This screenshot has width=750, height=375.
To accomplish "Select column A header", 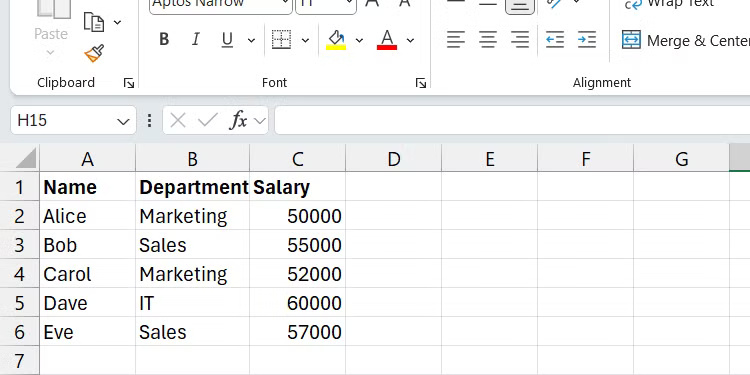I will pos(88,159).
